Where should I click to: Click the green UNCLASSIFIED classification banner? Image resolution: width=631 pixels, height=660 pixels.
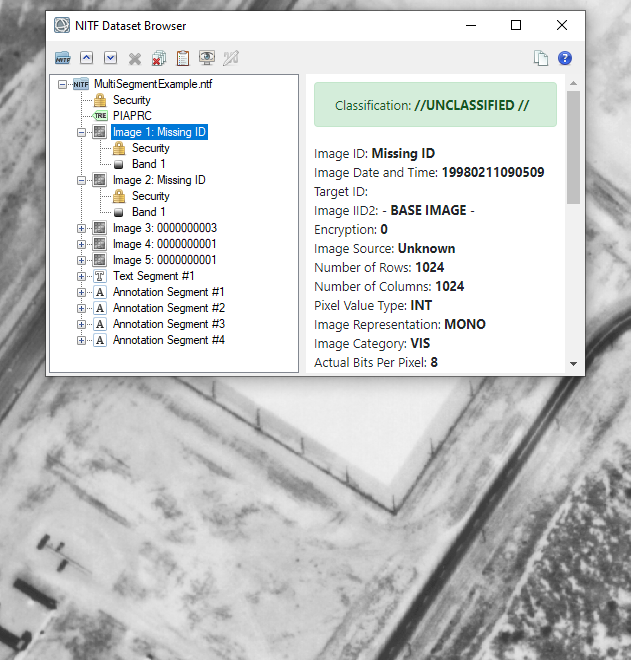point(435,105)
